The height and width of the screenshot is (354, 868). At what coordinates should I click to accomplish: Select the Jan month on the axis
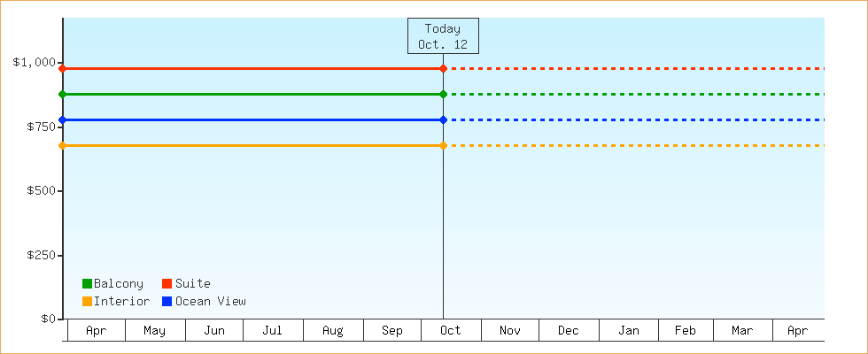tap(629, 331)
